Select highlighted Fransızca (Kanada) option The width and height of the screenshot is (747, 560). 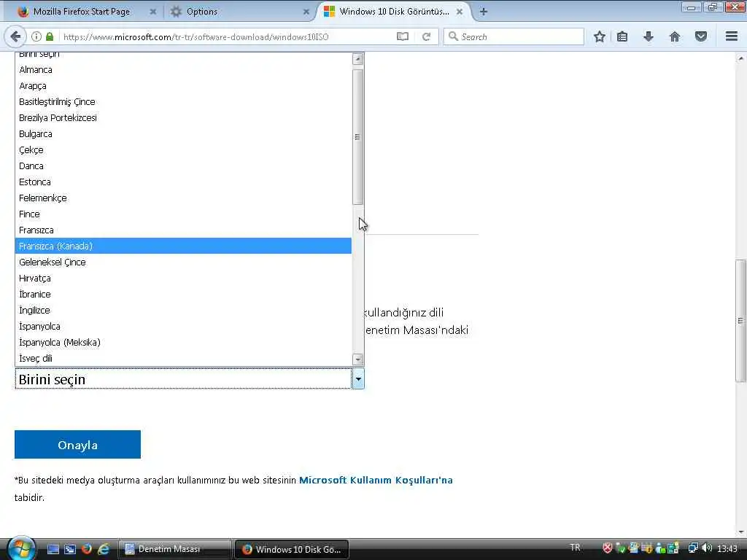(x=183, y=246)
